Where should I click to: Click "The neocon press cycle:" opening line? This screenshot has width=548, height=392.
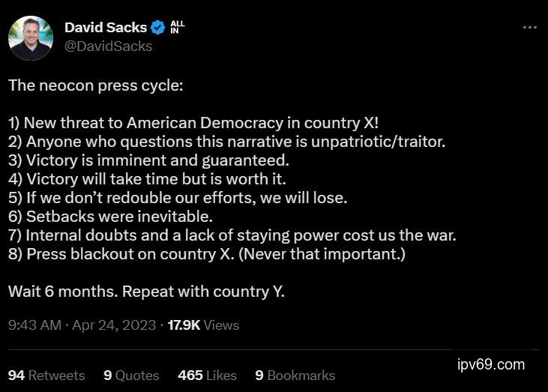(95, 85)
